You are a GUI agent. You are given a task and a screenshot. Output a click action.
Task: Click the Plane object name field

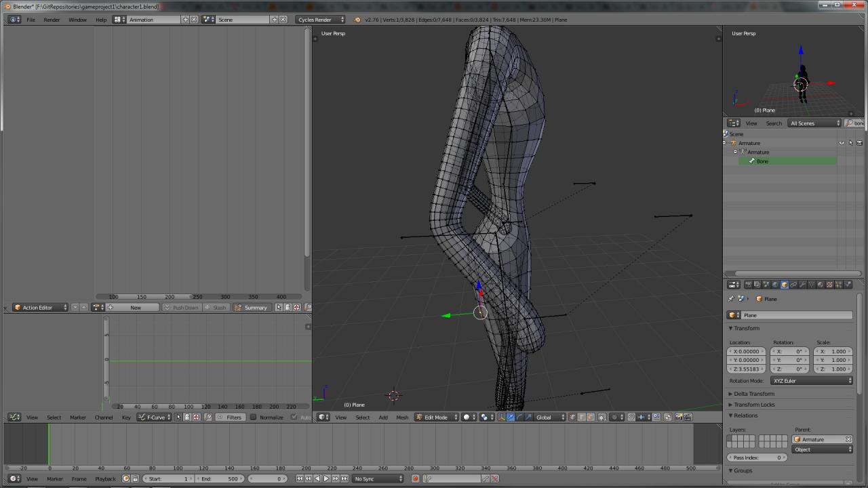tap(797, 315)
